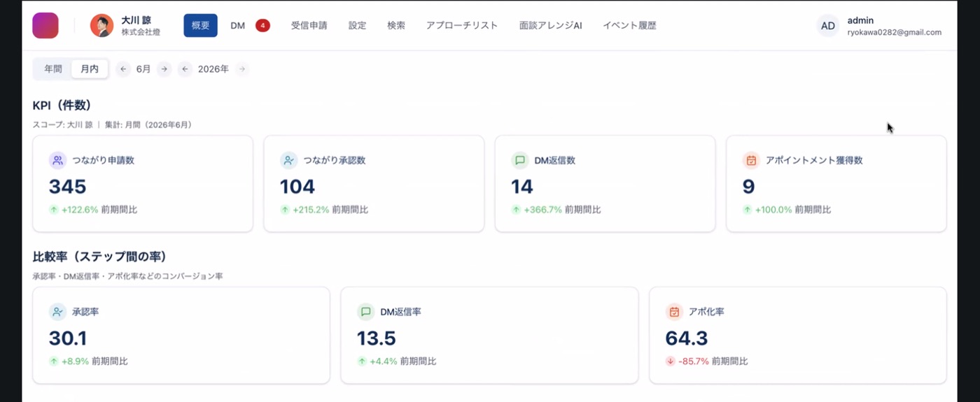Switch period toggle to 年間
Screen dimensions: 980x402
[x=53, y=69]
